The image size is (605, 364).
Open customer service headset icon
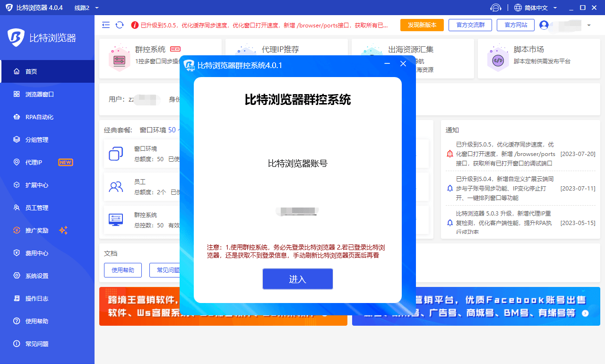495,8
